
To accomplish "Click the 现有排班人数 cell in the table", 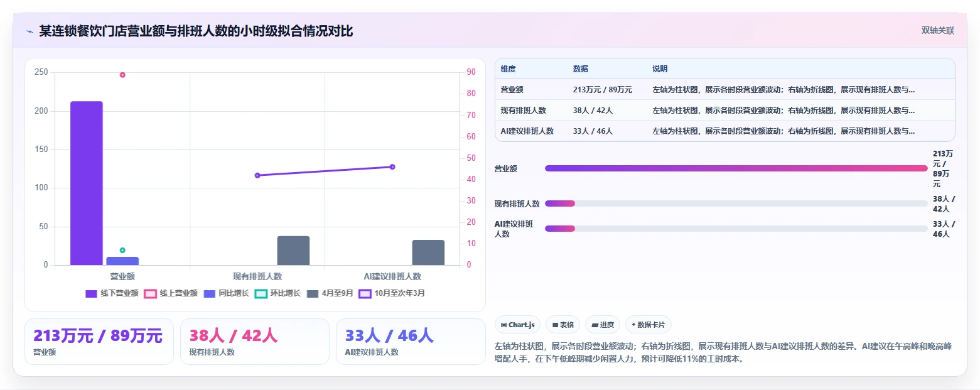I will (x=523, y=110).
